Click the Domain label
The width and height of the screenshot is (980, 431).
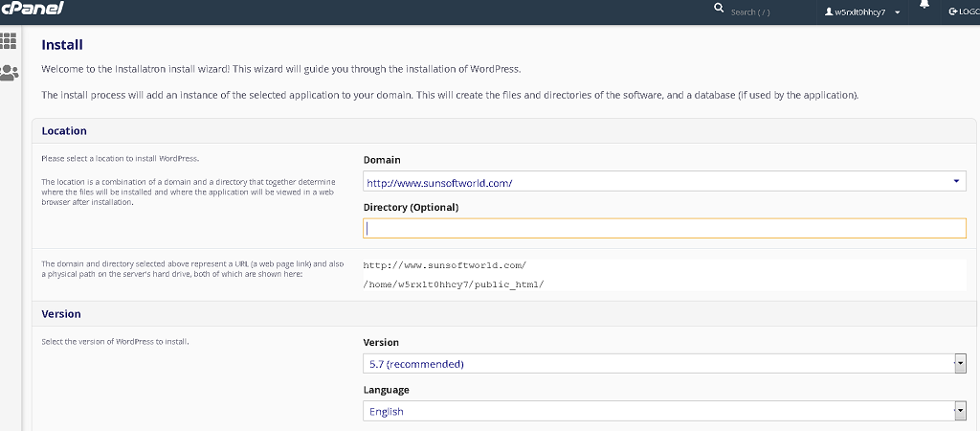382,160
